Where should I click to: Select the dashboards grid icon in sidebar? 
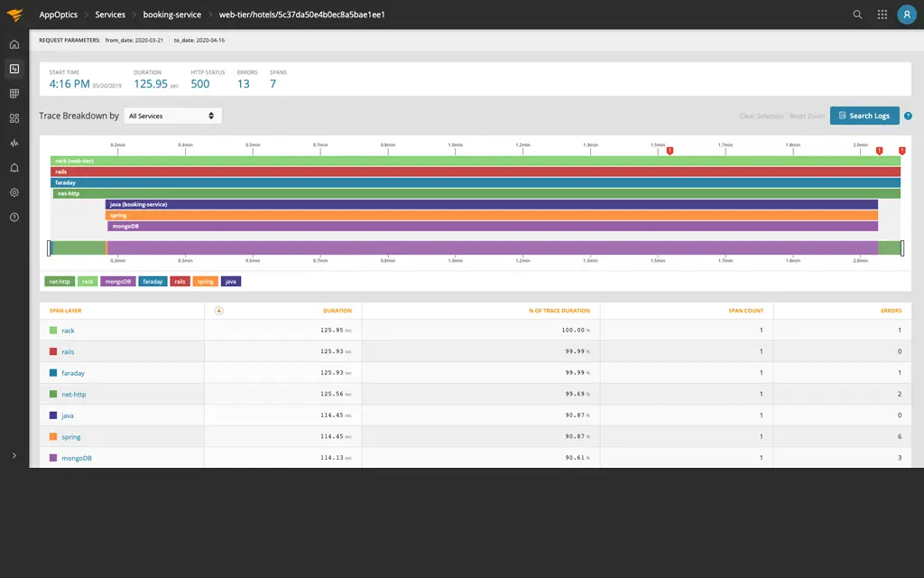point(13,93)
